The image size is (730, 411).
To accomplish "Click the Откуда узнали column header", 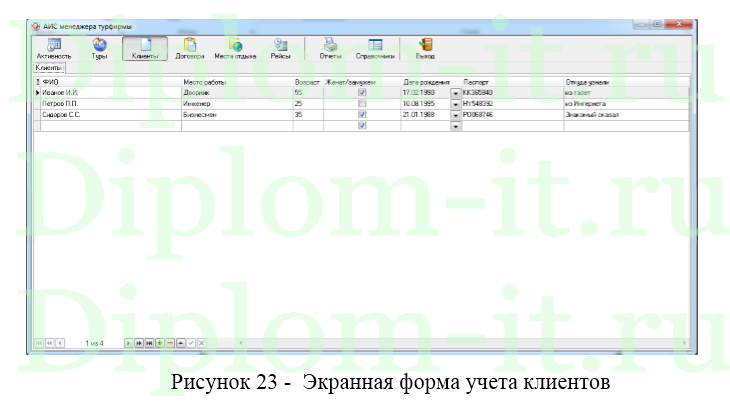I will coord(626,82).
